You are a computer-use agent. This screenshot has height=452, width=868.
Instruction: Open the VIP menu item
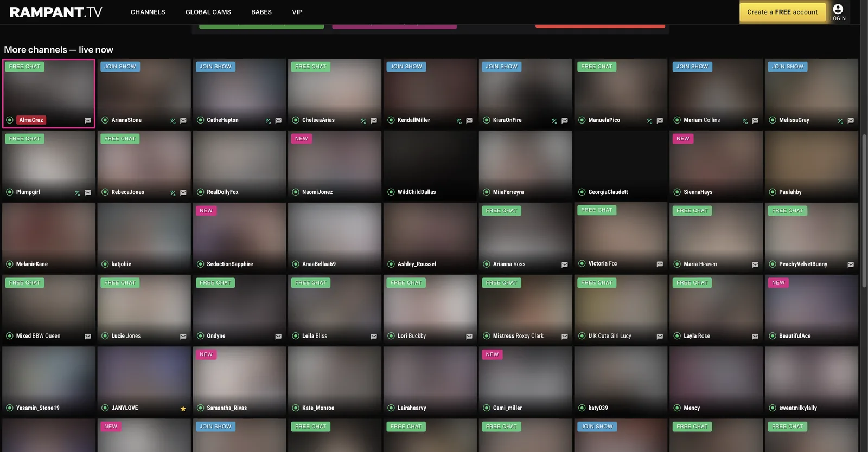[x=297, y=12]
